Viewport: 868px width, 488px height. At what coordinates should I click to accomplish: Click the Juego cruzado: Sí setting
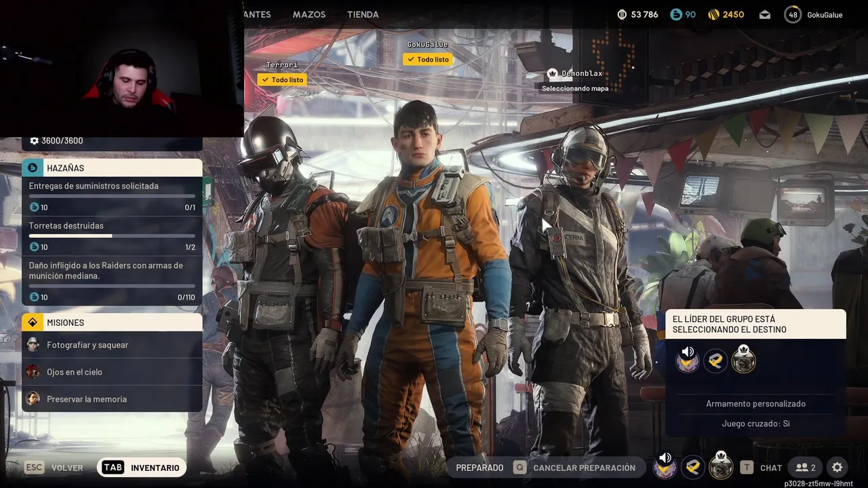click(x=755, y=424)
